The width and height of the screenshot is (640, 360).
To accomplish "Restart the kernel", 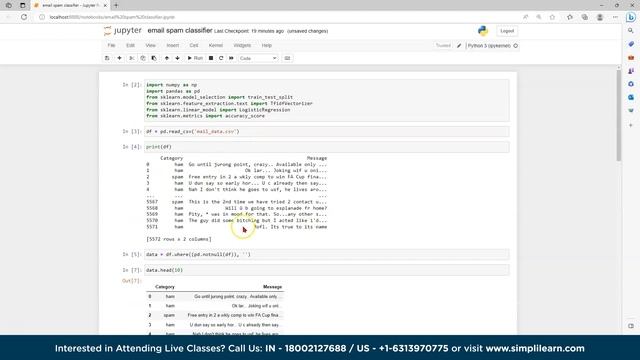I will (221, 58).
